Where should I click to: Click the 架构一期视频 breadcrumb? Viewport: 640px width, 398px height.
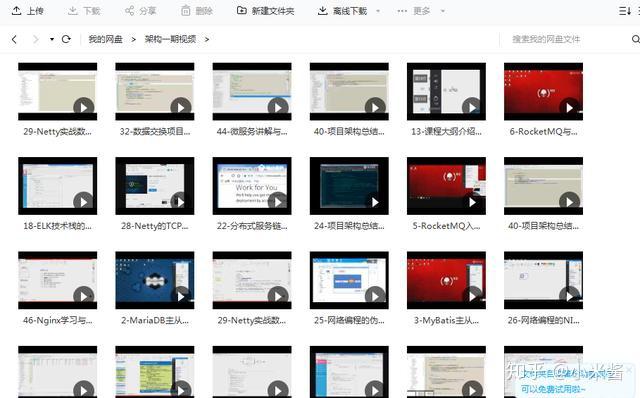click(170, 39)
